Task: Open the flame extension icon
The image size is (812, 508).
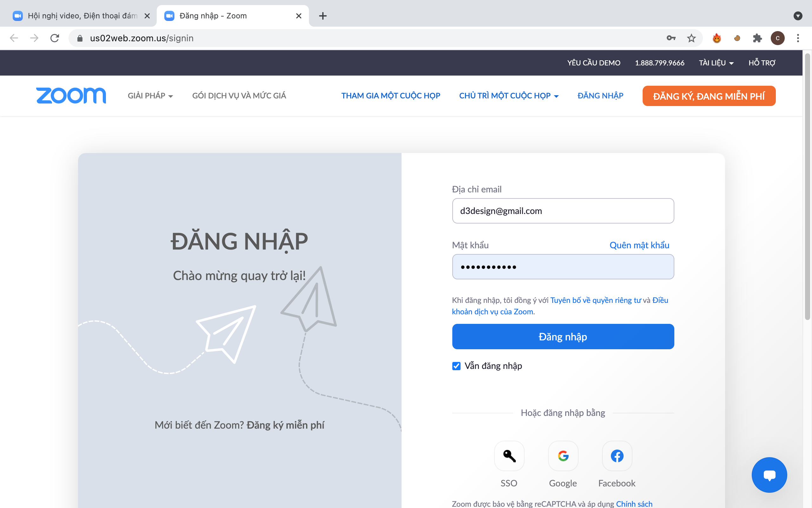Action: (x=717, y=38)
